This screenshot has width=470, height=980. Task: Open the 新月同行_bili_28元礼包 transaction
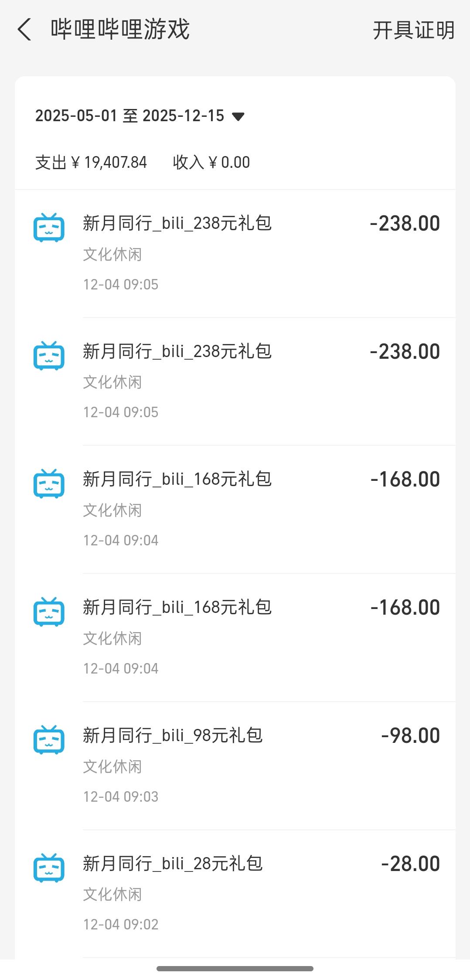coord(173,864)
